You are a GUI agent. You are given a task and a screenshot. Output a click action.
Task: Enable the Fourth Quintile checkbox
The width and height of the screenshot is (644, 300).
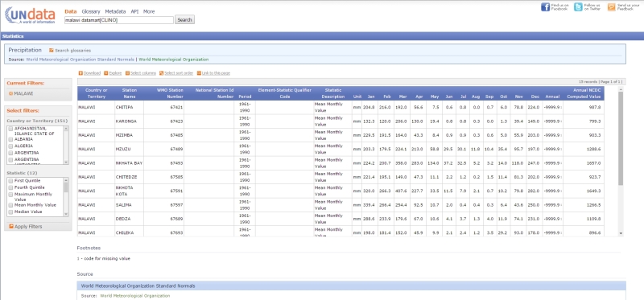10,187
